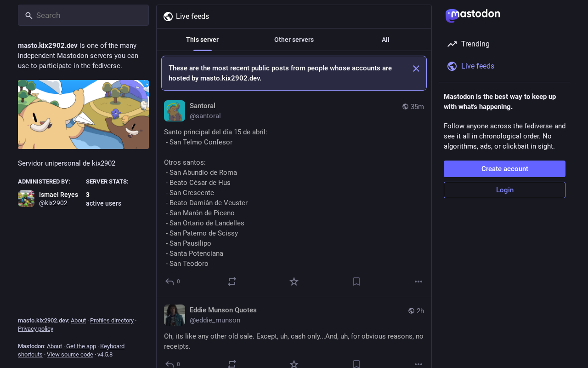The height and width of the screenshot is (368, 588).
Task: Switch to the Other servers tab
Action: point(294,40)
